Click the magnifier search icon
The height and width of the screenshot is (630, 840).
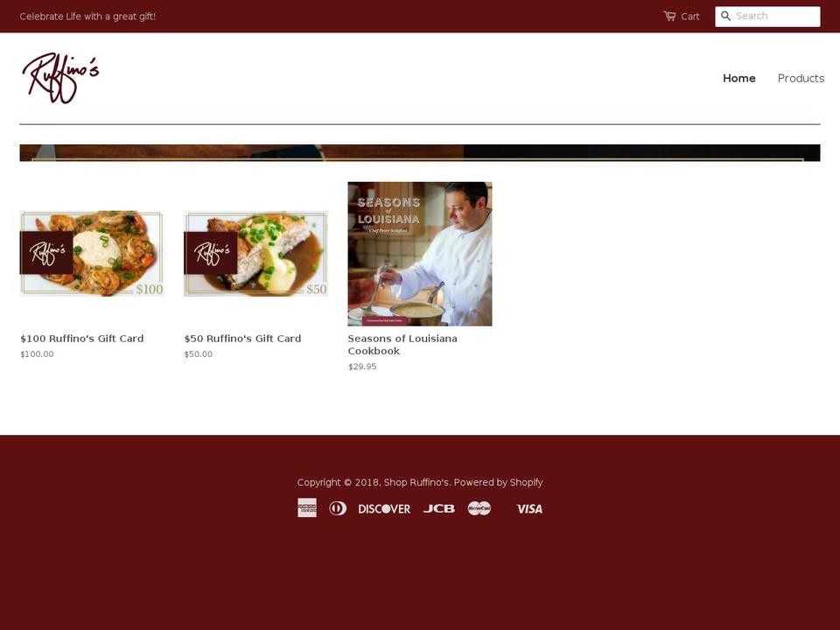tap(726, 16)
